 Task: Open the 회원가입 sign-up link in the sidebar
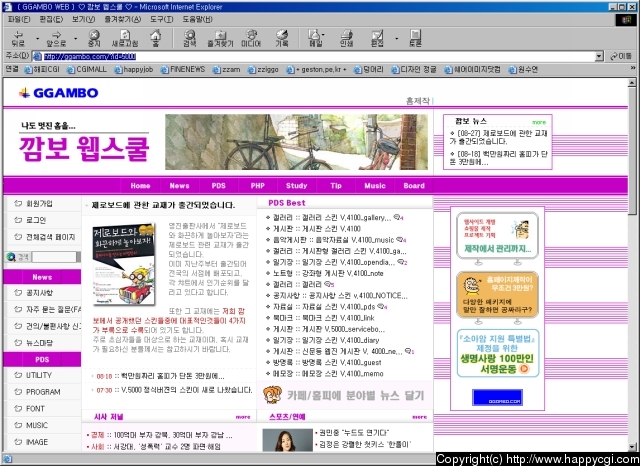[39, 203]
